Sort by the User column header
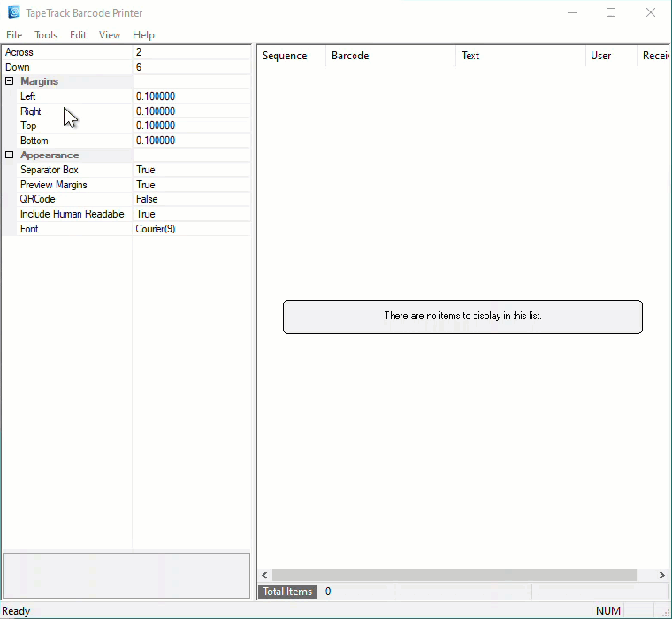 pos(612,56)
